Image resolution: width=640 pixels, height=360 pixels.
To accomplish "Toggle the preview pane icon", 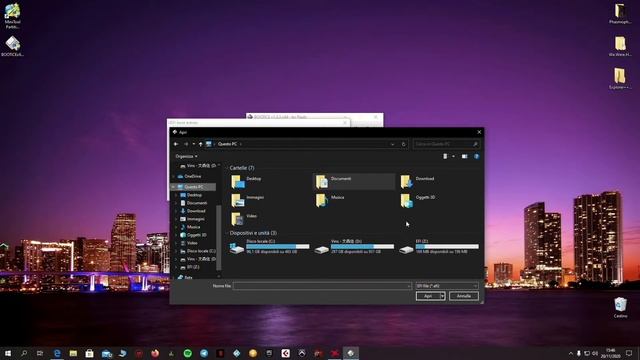I will [464, 156].
